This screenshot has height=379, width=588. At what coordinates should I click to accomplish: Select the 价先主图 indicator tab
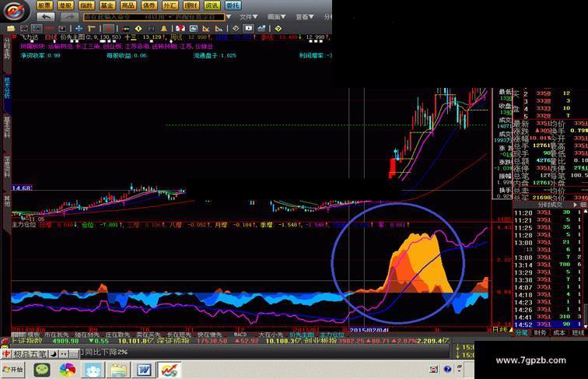(x=302, y=335)
